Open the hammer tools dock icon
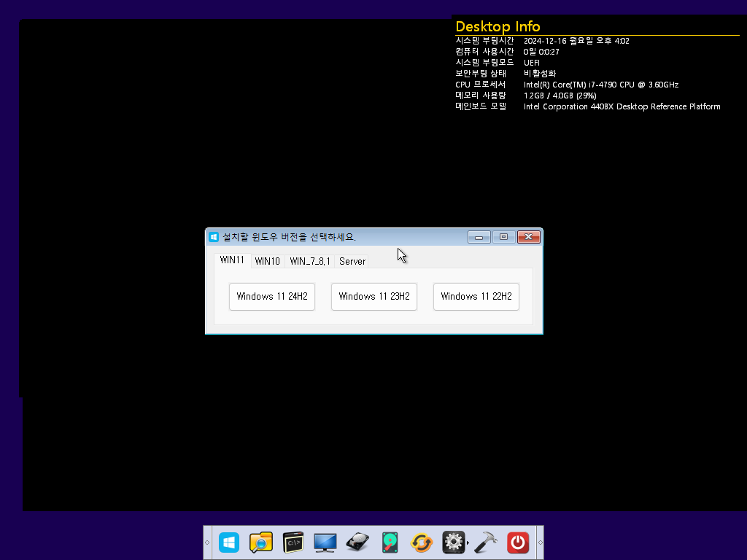 coord(485,542)
